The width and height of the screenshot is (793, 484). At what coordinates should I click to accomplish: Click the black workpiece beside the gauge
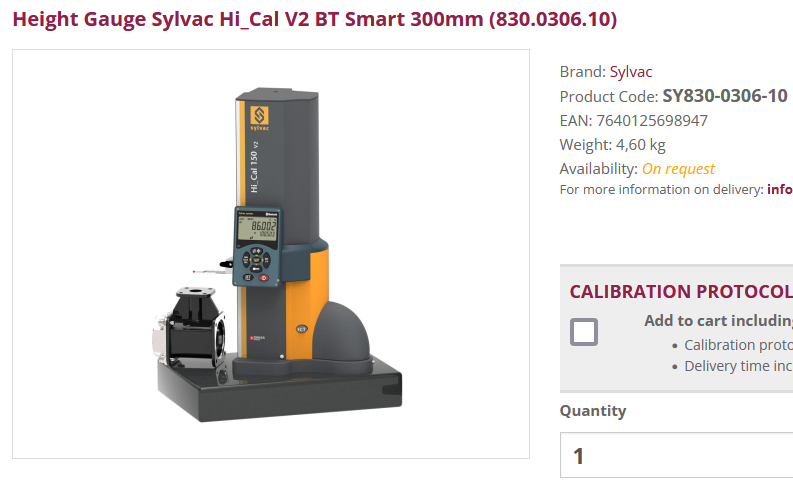tap(189, 328)
